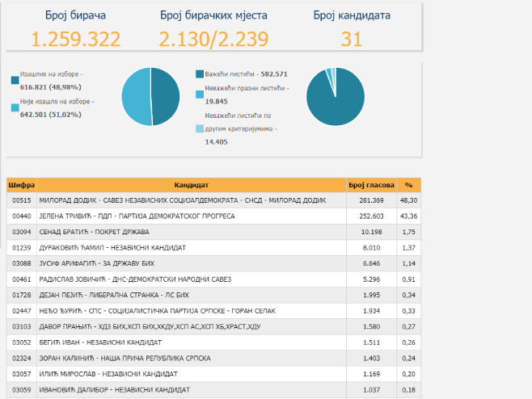Click the valid ballots pie chart

pyautogui.click(x=335, y=96)
